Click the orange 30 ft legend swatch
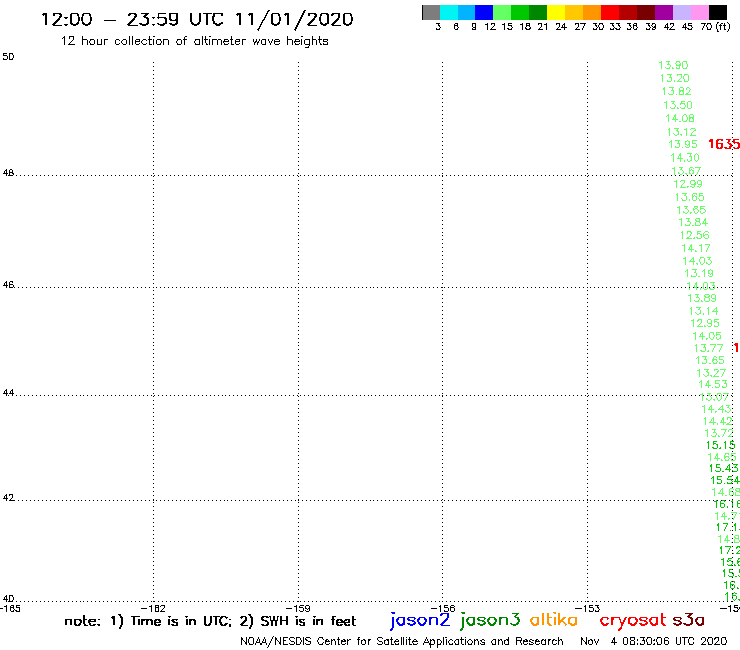 click(592, 12)
